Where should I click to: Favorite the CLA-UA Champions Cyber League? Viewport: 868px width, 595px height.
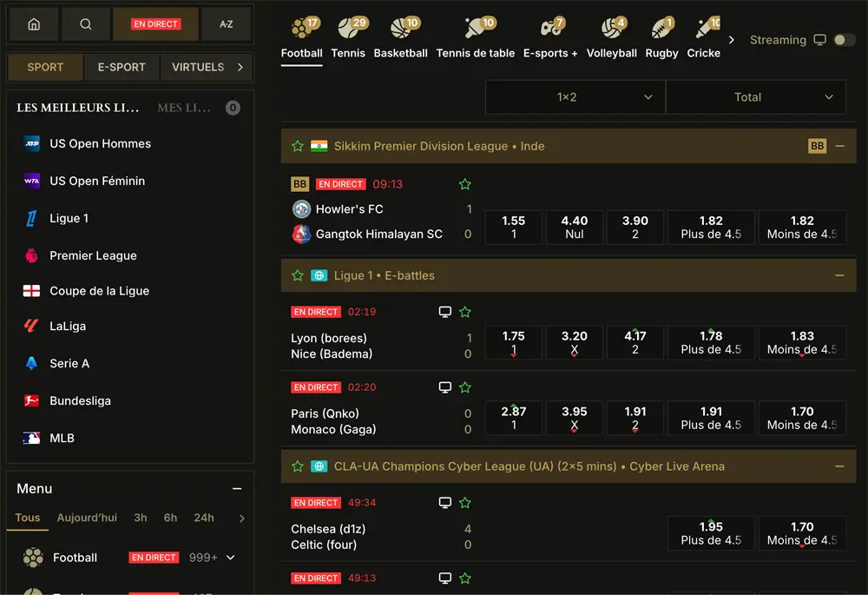click(297, 466)
